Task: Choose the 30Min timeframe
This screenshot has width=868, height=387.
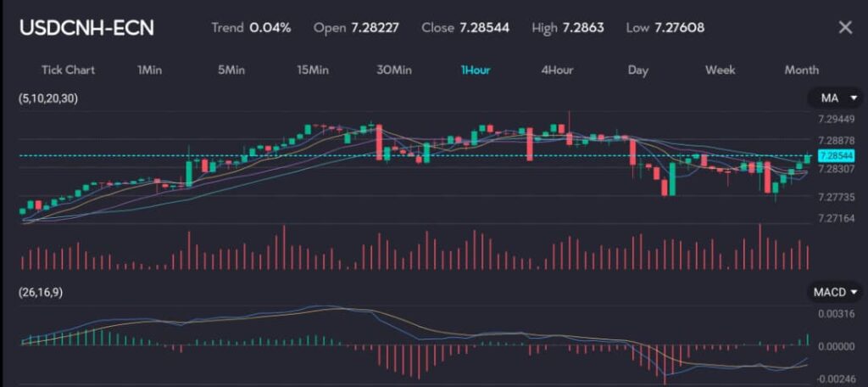Action: [394, 70]
